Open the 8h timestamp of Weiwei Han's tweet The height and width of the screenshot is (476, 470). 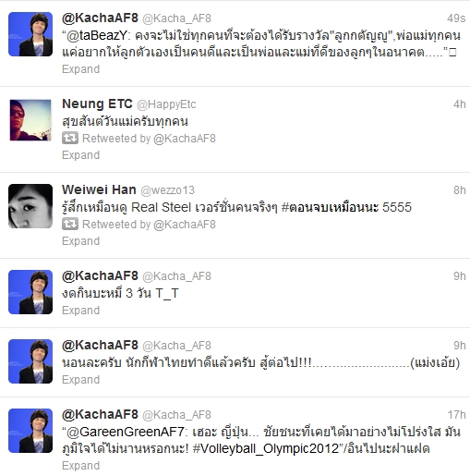[460, 190]
